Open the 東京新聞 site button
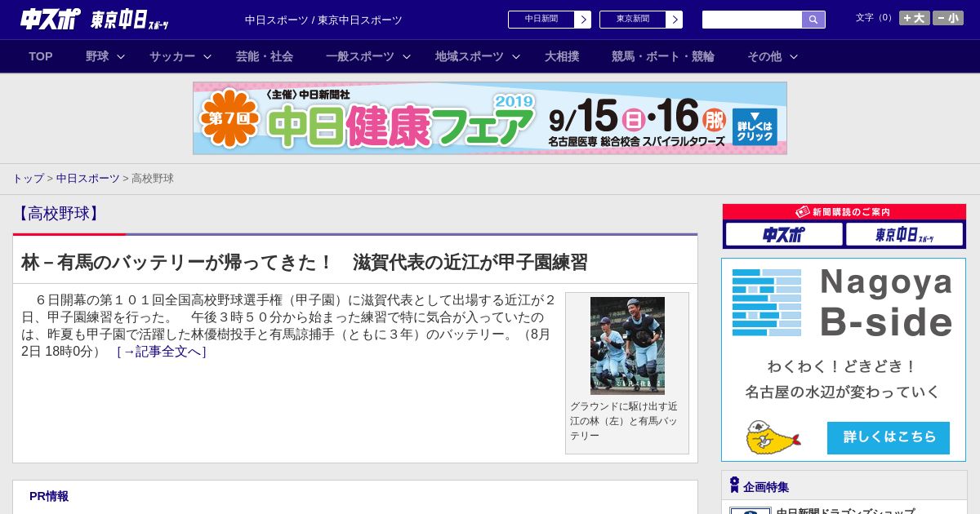 [x=633, y=20]
